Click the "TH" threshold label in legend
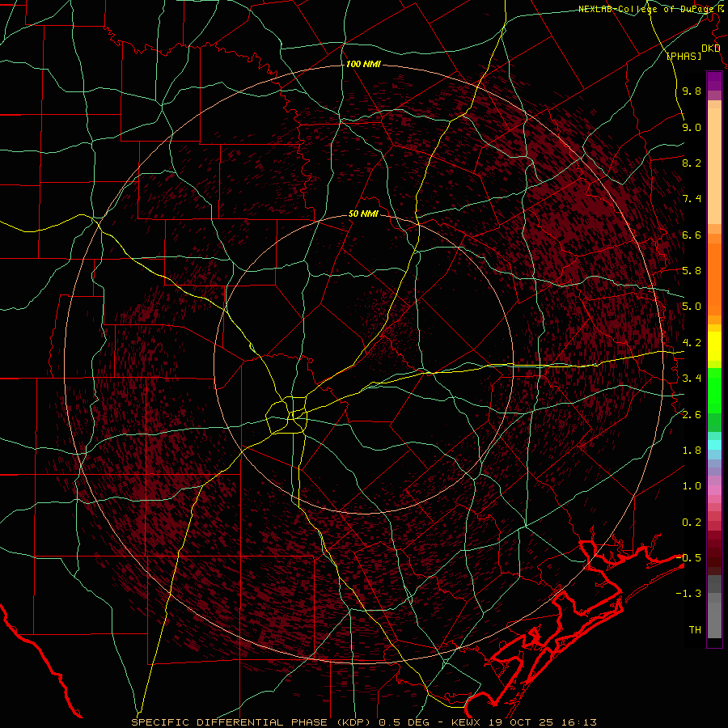 click(695, 629)
